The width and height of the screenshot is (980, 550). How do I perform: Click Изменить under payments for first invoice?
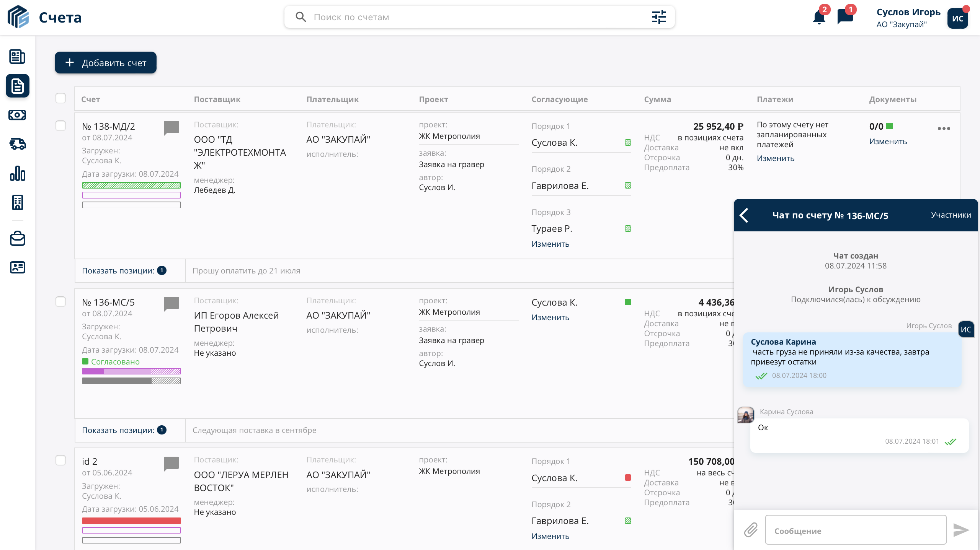pyautogui.click(x=775, y=158)
